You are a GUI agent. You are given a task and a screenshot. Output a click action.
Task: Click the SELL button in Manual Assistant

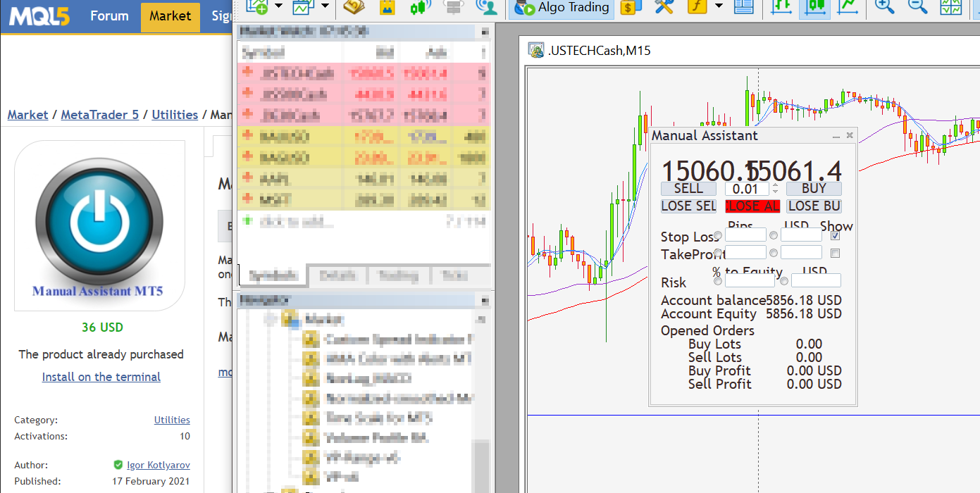tap(688, 188)
